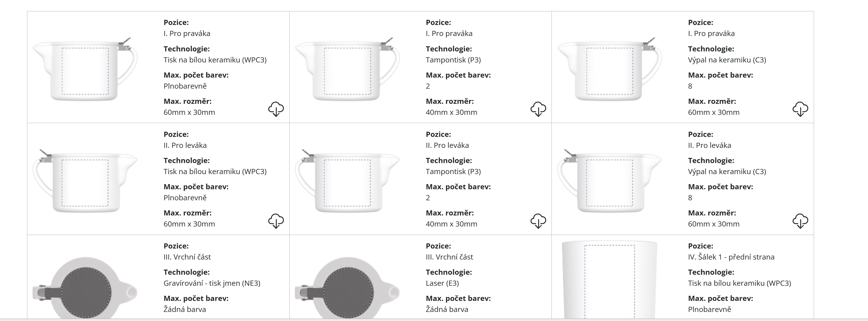The image size is (868, 321).
Task: Download template for right-handed Výpal na keramiku
Action: pyautogui.click(x=800, y=109)
